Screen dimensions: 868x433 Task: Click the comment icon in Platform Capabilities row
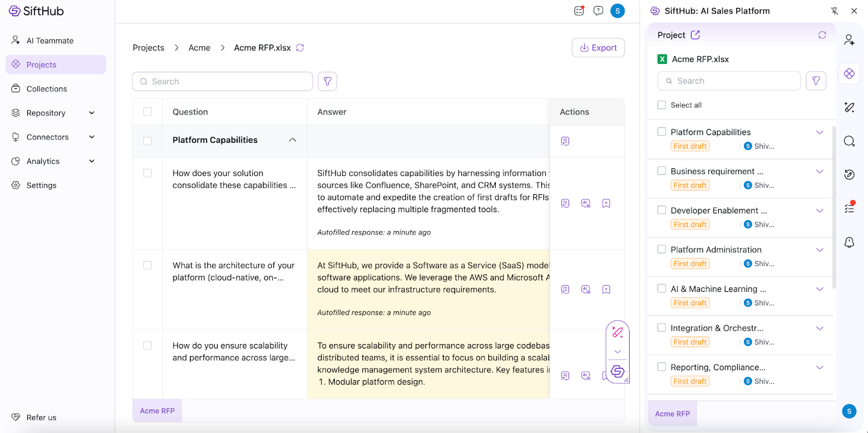565,141
